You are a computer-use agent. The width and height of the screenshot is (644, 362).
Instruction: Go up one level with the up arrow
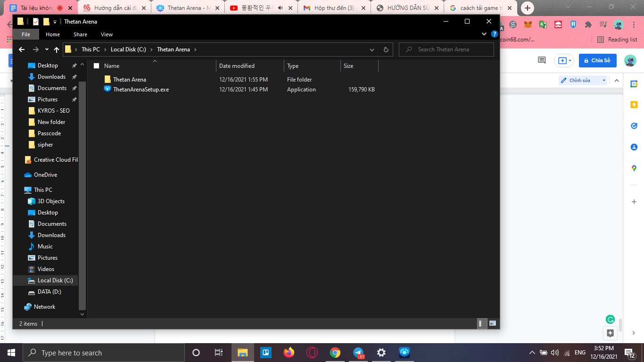57,49
